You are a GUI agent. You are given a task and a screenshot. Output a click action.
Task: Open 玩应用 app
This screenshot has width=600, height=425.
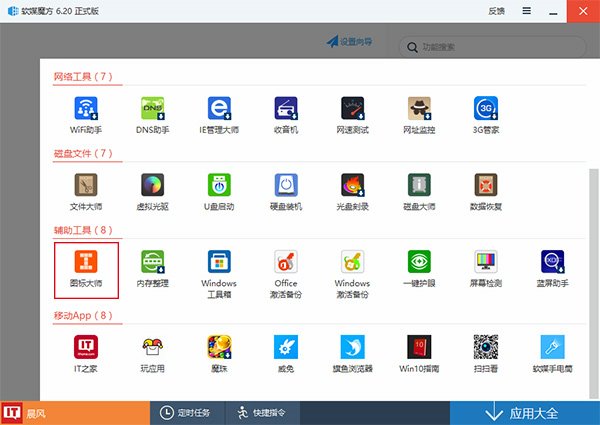coord(152,354)
